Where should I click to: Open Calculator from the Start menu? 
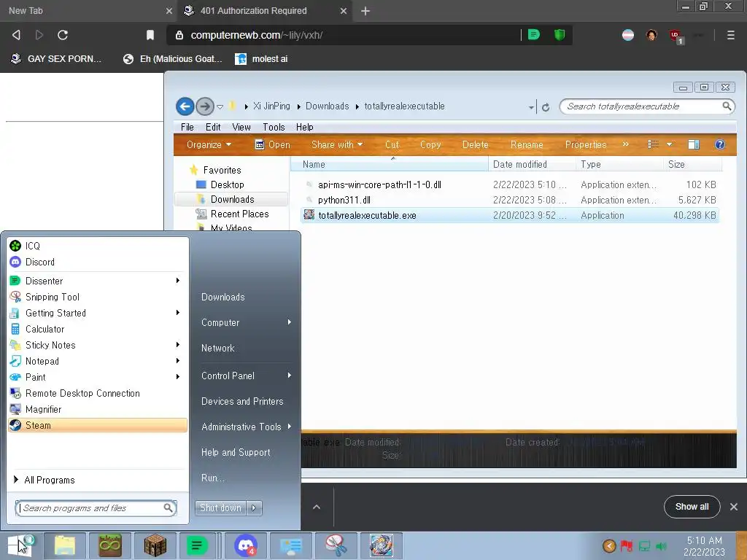(98, 329)
